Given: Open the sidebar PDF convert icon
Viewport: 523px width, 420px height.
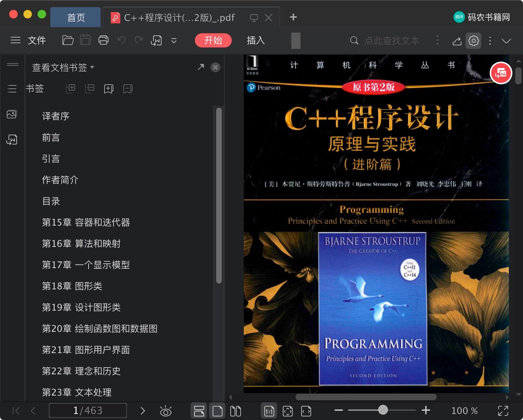Looking at the screenshot, I should click(12, 140).
